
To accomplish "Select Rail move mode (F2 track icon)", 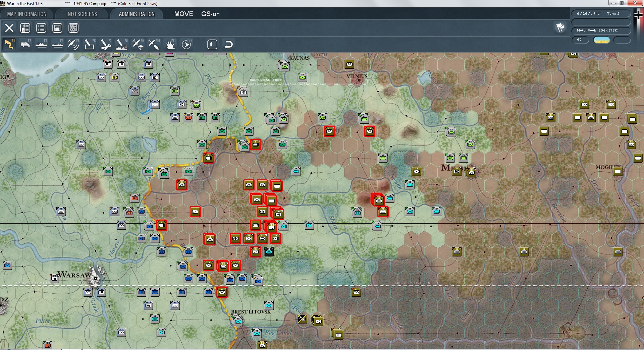I will [x=25, y=44].
